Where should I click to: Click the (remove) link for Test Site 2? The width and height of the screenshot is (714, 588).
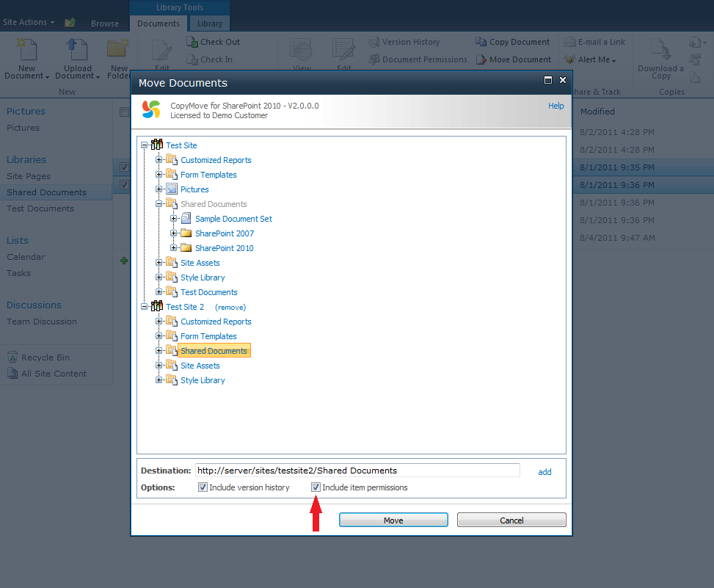(x=230, y=308)
